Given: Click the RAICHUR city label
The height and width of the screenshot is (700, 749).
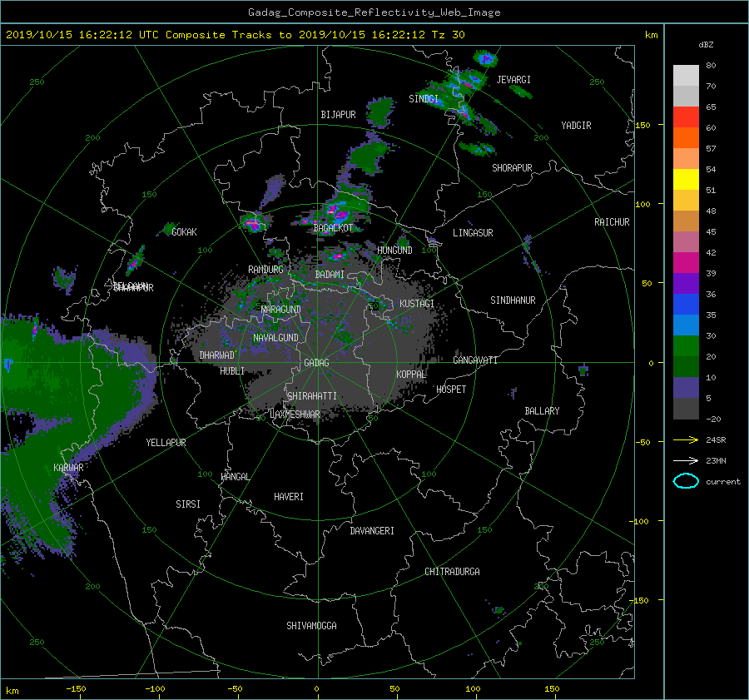Looking at the screenshot, I should (x=612, y=222).
